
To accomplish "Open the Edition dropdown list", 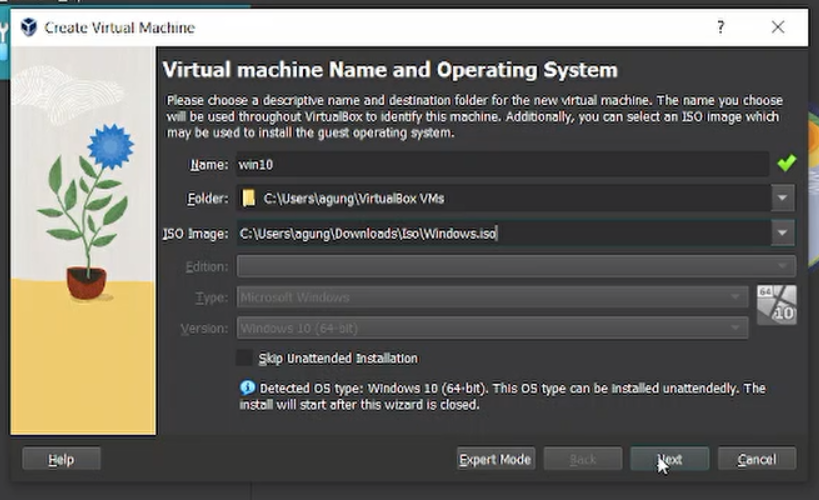I will (x=516, y=267).
